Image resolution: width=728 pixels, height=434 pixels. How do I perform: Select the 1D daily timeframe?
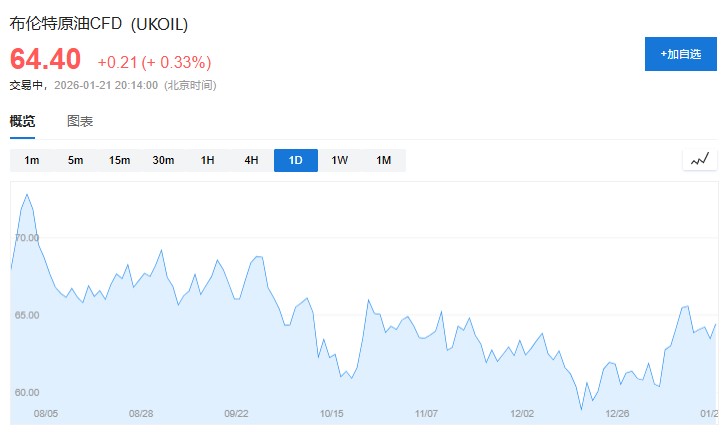(x=295, y=160)
